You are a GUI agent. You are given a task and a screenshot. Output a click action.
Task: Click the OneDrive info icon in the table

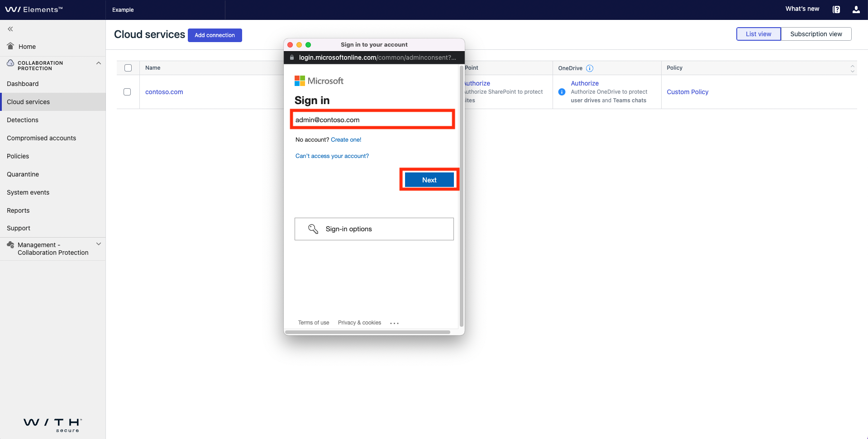pyautogui.click(x=590, y=68)
